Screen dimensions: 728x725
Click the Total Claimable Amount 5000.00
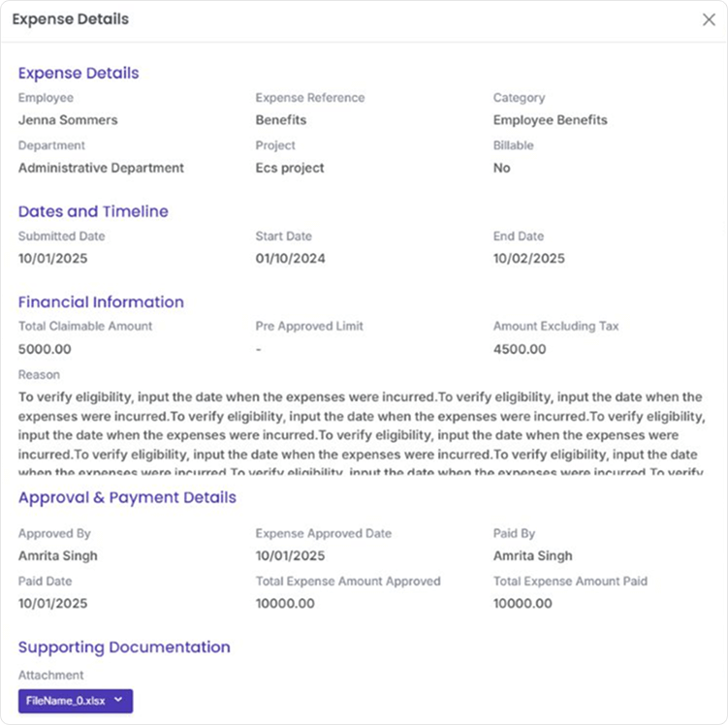[45, 349]
